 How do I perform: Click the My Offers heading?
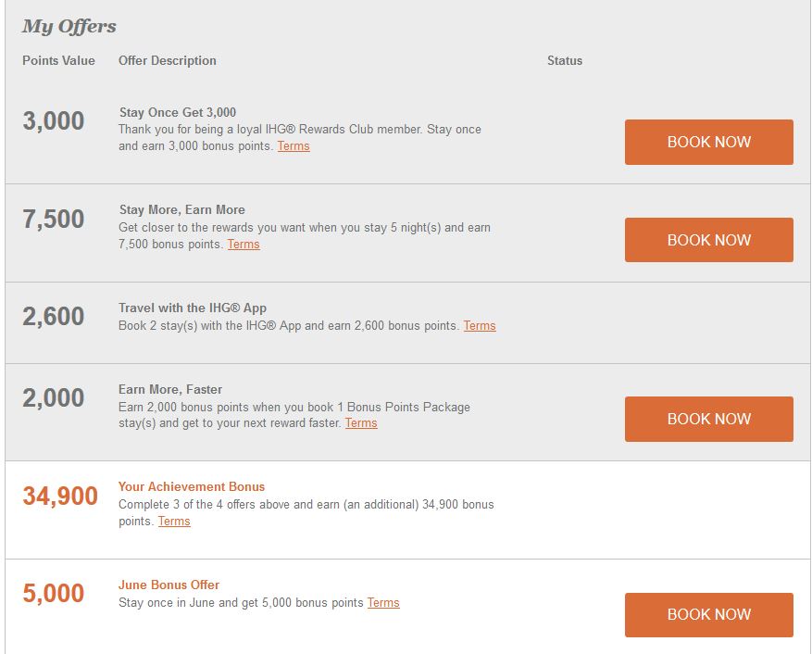[69, 27]
